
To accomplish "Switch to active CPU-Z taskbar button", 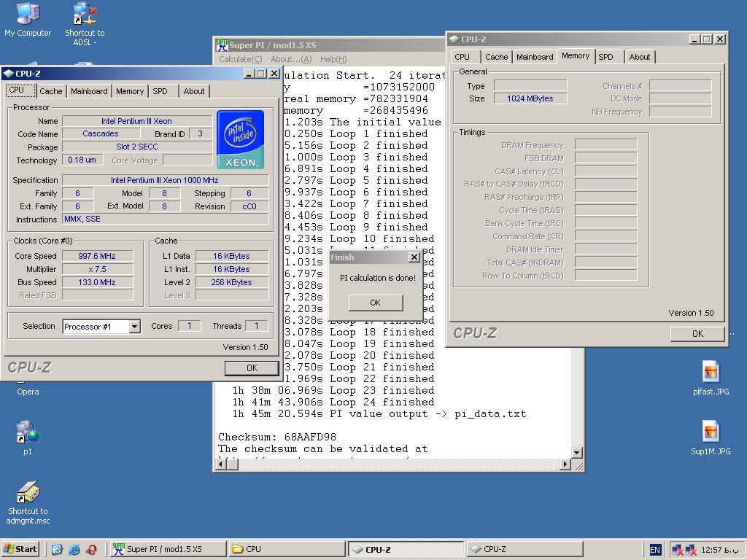I will tap(406, 549).
